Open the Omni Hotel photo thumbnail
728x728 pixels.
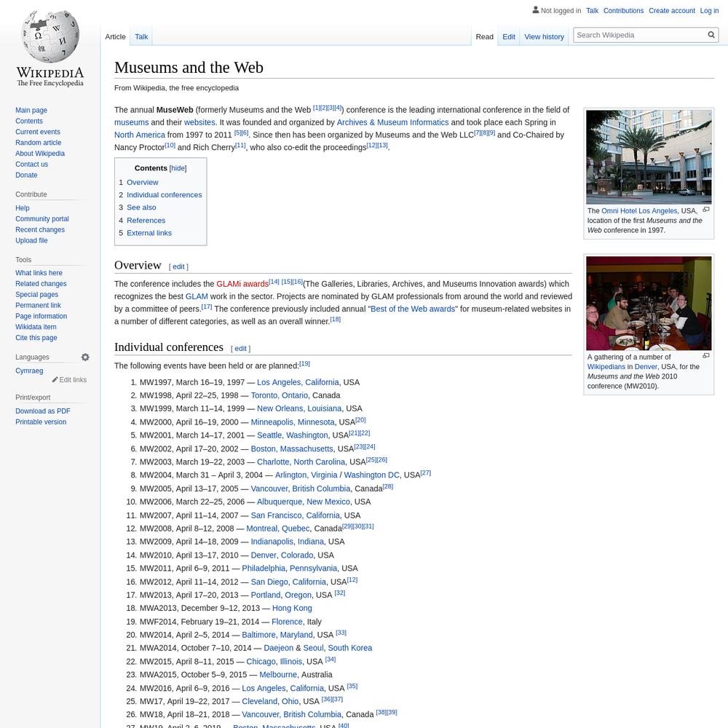(649, 157)
